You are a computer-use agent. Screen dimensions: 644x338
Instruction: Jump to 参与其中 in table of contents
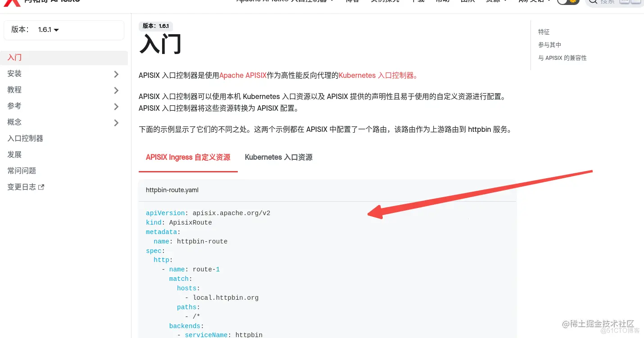click(x=550, y=45)
